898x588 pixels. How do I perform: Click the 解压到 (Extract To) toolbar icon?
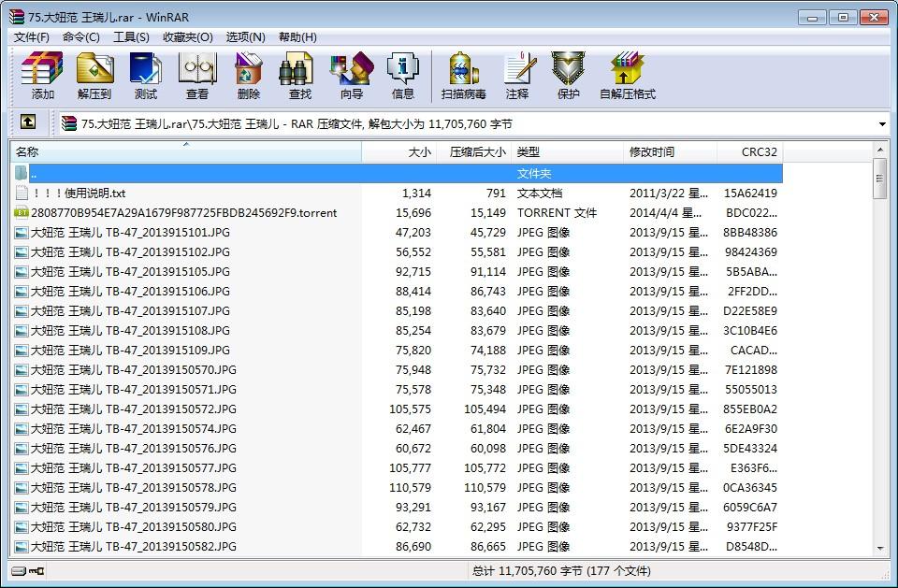click(94, 75)
